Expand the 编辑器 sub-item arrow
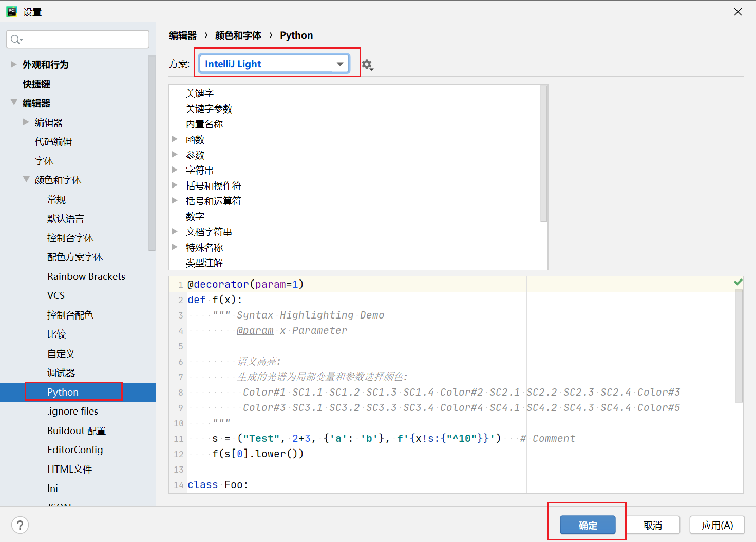 [x=26, y=122]
